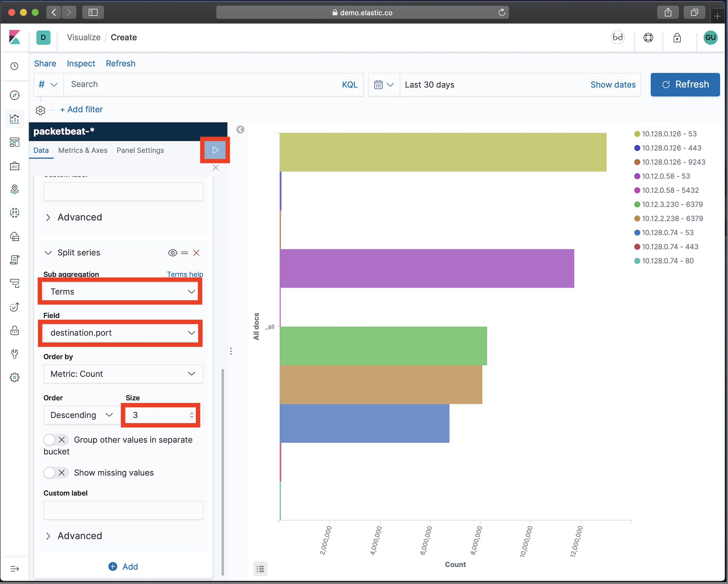The height and width of the screenshot is (584, 728).
Task: Collapse the editor sidebar arrow icon
Action: point(240,130)
